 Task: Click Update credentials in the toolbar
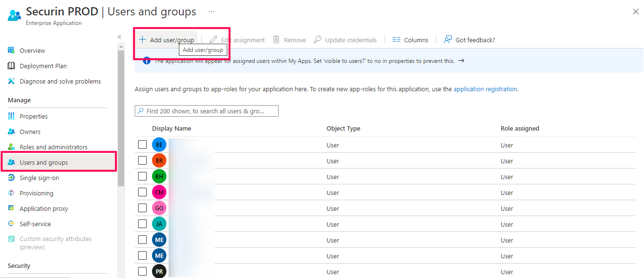[345, 40]
